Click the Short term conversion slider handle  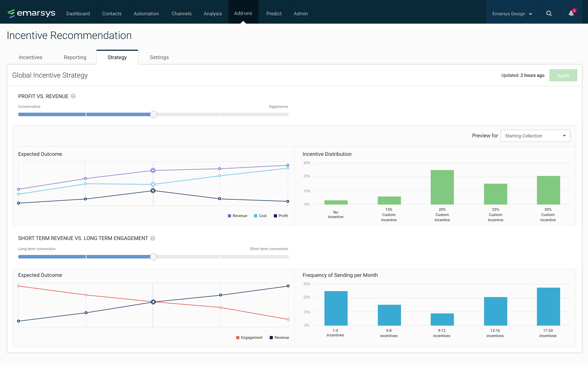[x=153, y=257]
